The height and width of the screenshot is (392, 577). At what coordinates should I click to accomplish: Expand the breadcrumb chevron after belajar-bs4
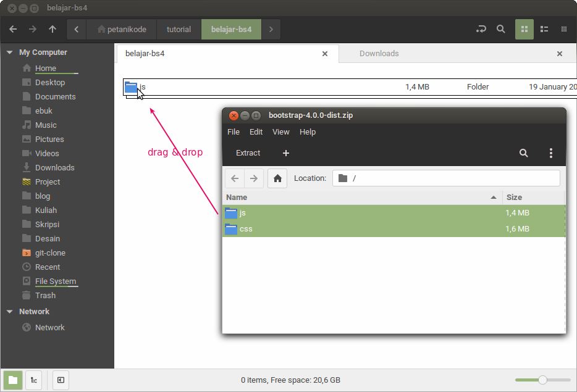[270, 29]
